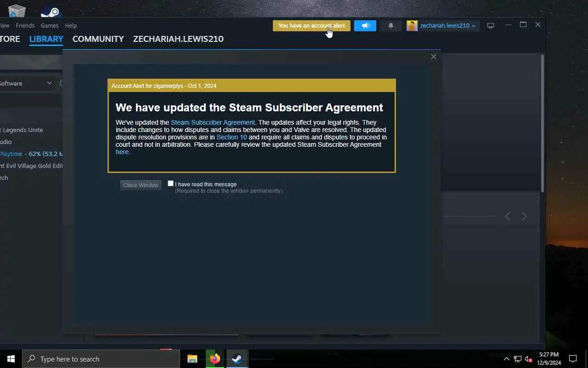588x368 pixels.
Task: Open File Explorer from the taskbar
Action: click(x=192, y=359)
